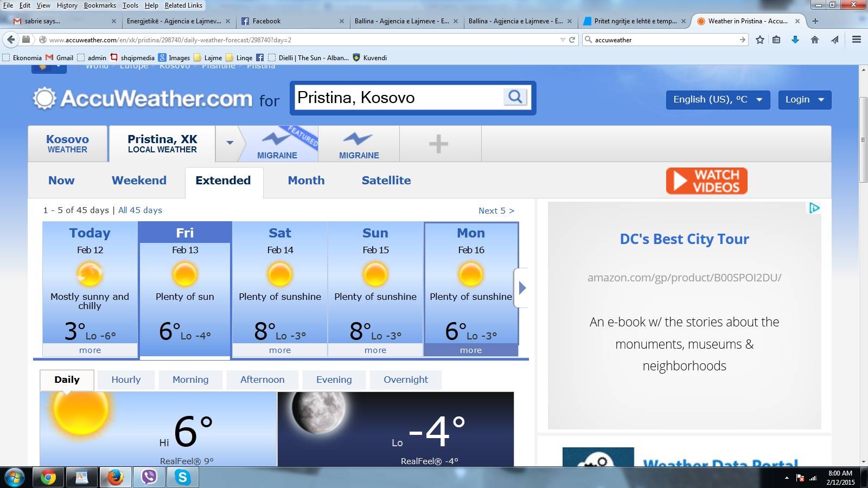Open the URL bar history dropdown arrow
This screenshot has height=488, width=868.
[563, 40]
